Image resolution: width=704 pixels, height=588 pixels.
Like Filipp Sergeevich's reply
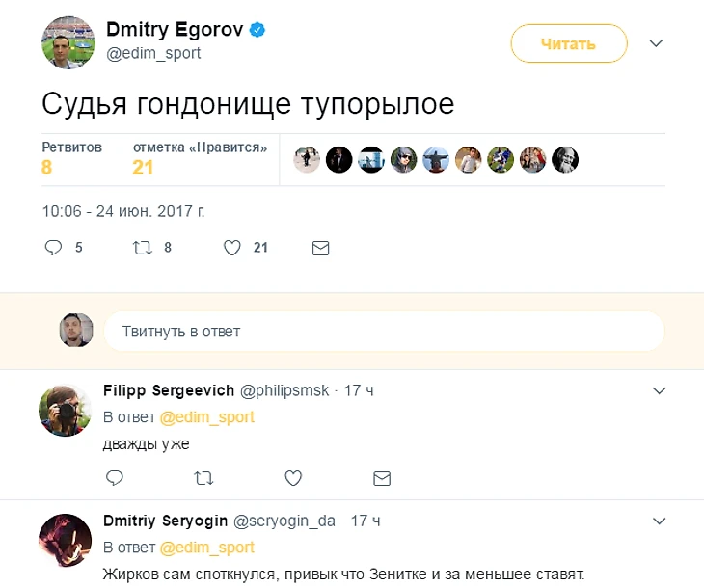coord(293,477)
